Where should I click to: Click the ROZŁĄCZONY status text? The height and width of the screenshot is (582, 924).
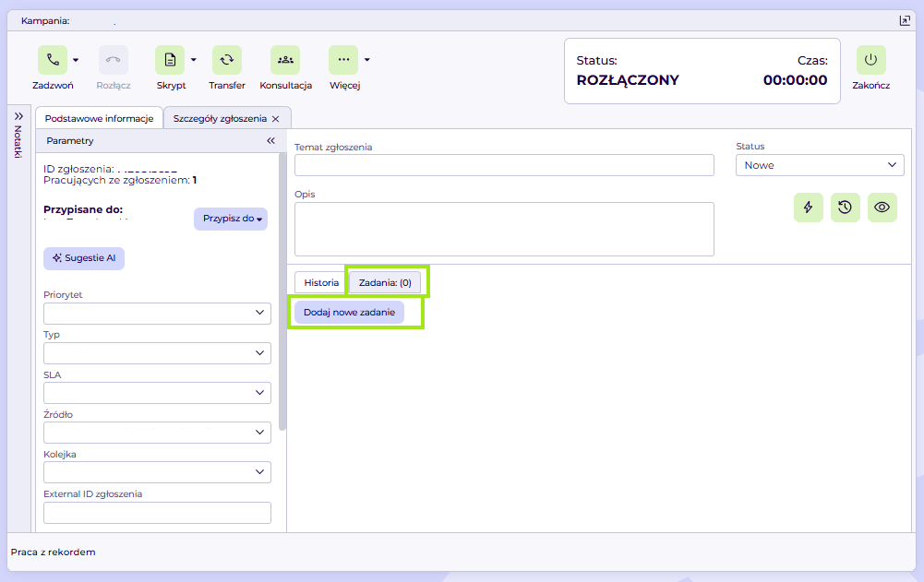click(x=628, y=80)
